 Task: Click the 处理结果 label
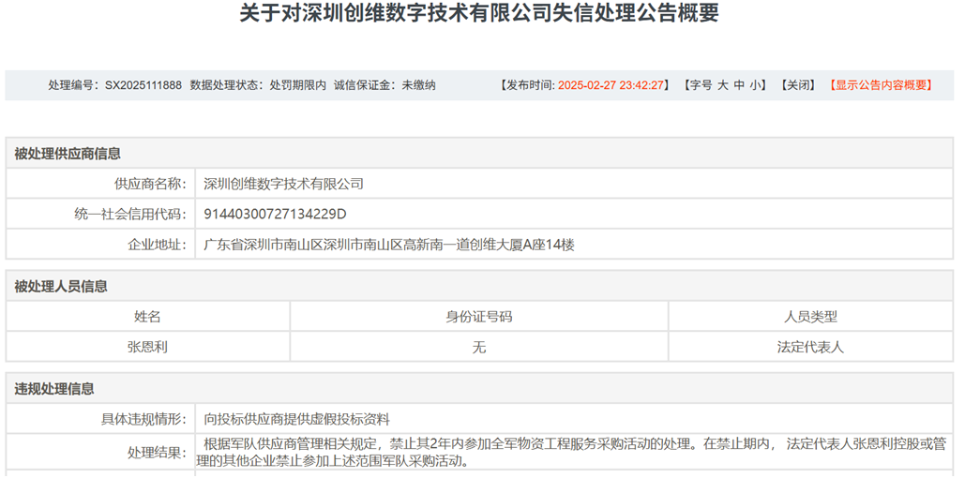pyautogui.click(x=157, y=453)
